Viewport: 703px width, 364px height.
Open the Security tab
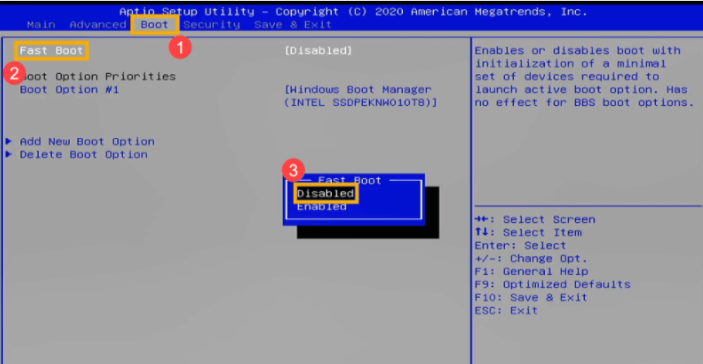coord(212,25)
